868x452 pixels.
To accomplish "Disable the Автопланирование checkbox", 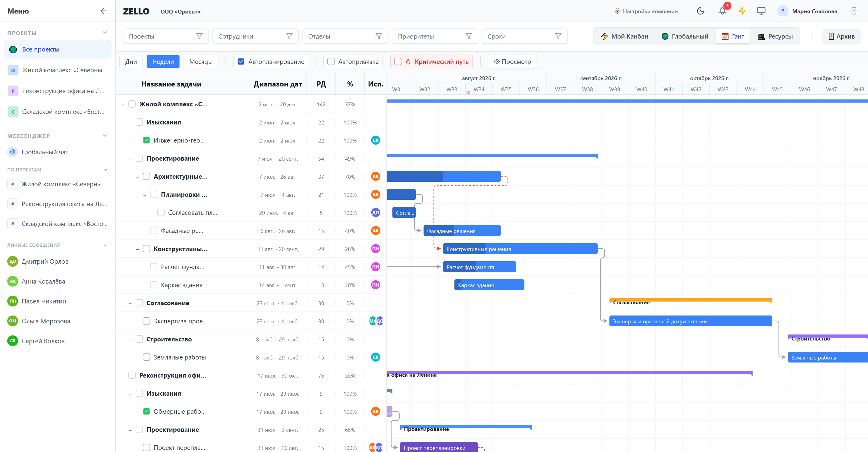I will (241, 62).
